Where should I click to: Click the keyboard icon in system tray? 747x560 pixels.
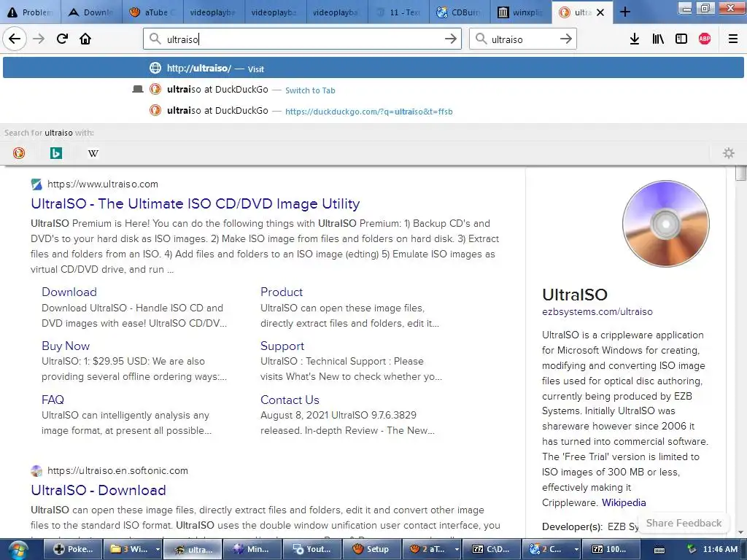click(x=659, y=550)
